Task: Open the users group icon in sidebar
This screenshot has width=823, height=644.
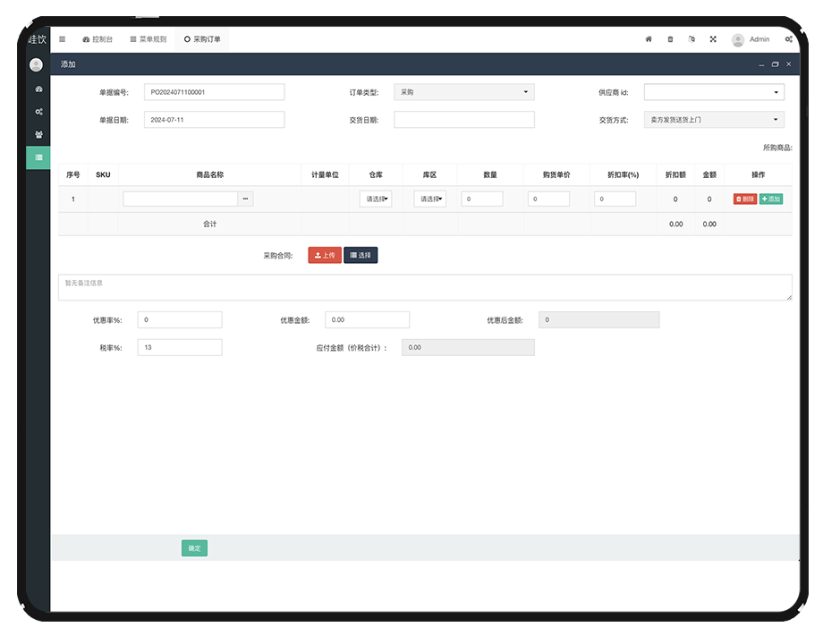Action: 38,134
